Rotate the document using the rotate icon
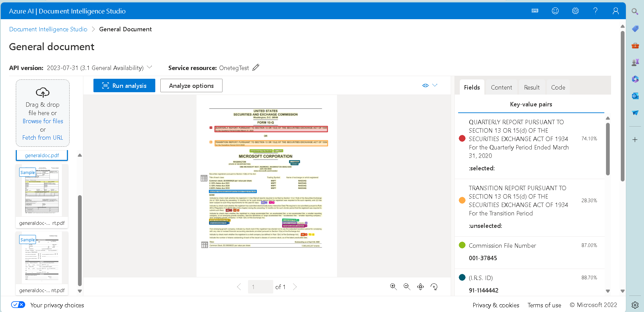 pos(434,287)
